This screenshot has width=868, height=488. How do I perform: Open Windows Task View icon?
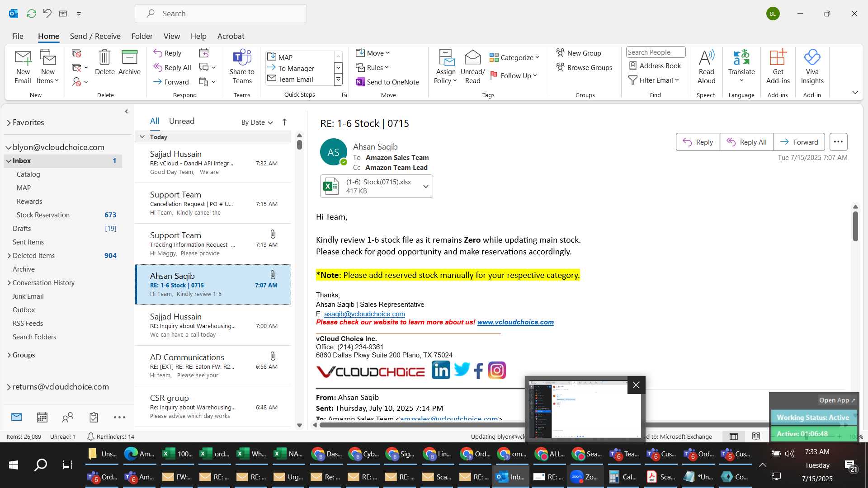(x=68, y=465)
